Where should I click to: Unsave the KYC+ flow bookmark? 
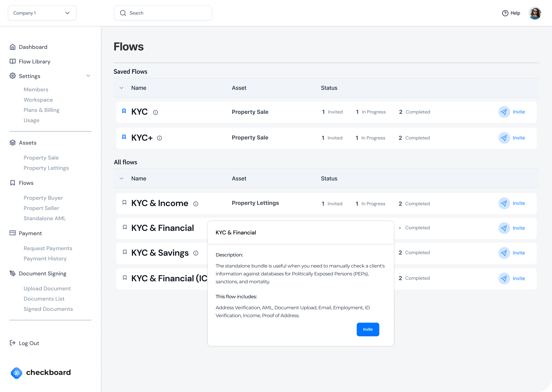124,137
